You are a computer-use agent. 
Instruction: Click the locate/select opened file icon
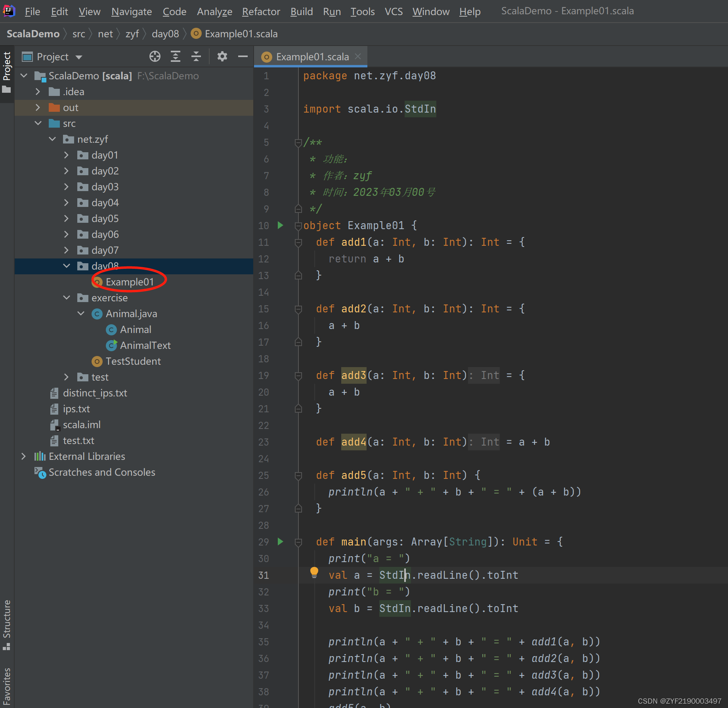(x=155, y=57)
